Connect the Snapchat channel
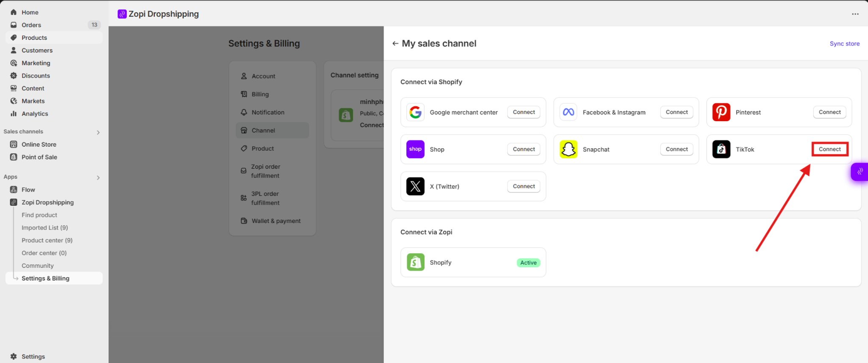 (x=677, y=149)
